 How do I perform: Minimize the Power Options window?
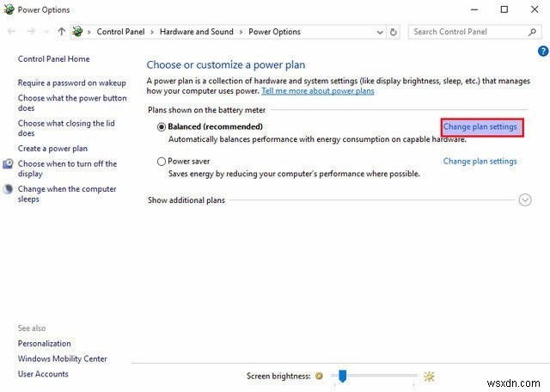click(x=474, y=9)
